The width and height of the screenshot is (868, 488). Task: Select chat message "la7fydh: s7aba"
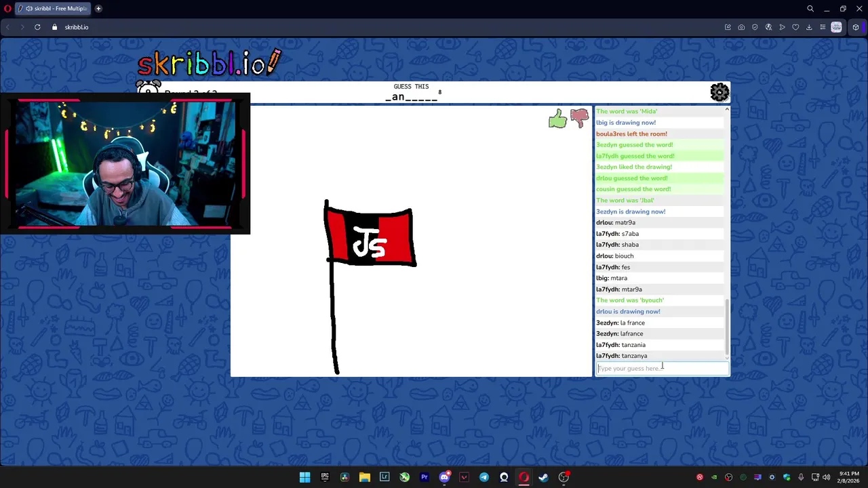pos(617,234)
